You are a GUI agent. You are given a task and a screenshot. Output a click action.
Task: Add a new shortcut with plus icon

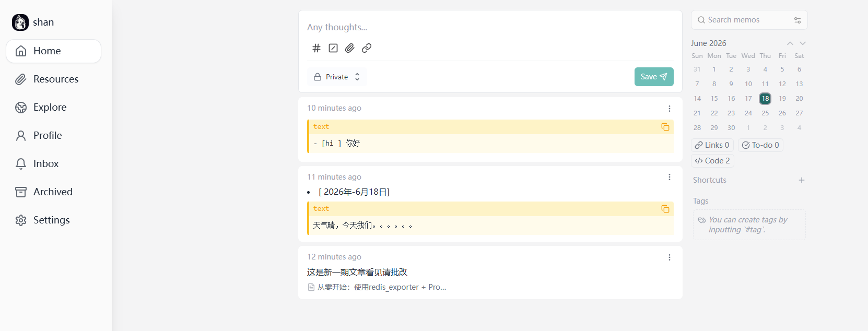pos(802,180)
